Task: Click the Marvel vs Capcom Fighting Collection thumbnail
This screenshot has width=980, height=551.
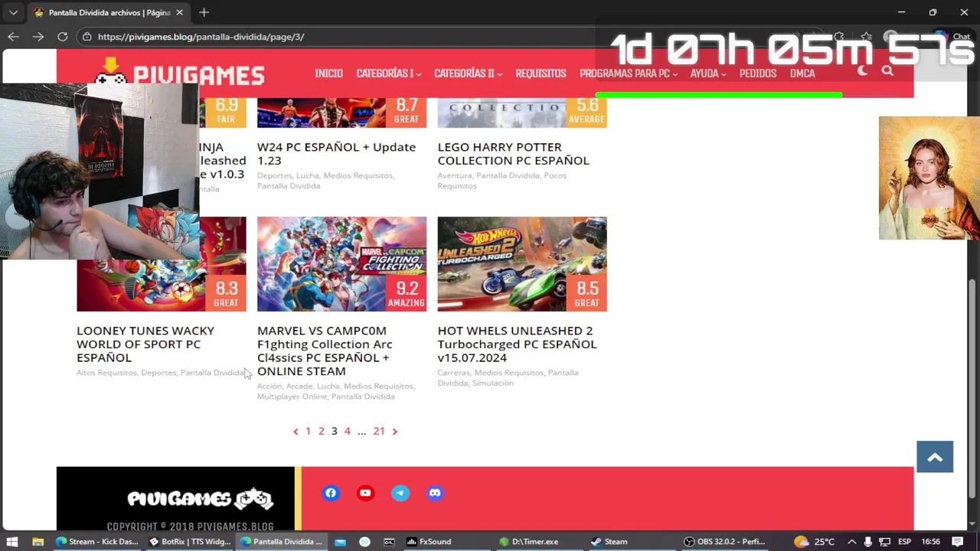Action: point(341,264)
